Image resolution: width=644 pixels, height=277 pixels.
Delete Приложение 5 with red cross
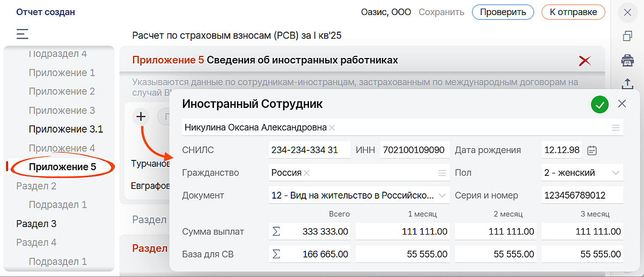pyautogui.click(x=584, y=61)
